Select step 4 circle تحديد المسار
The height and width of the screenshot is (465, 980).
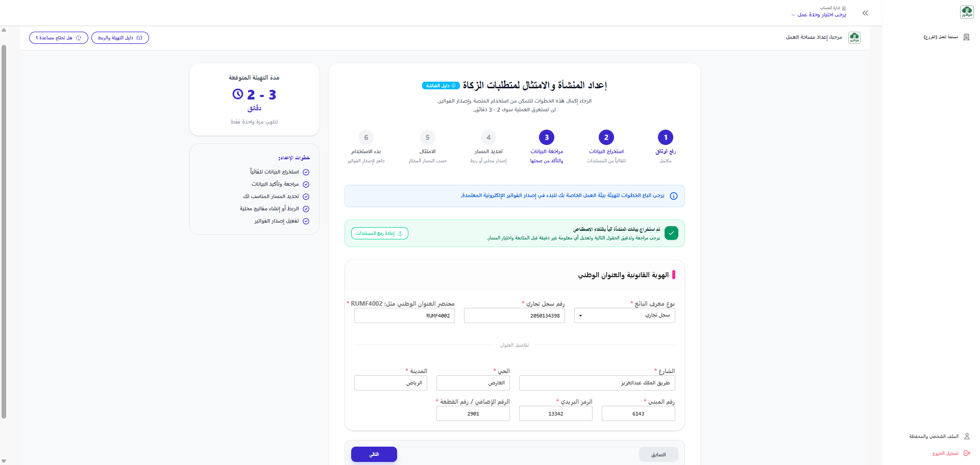pyautogui.click(x=488, y=137)
